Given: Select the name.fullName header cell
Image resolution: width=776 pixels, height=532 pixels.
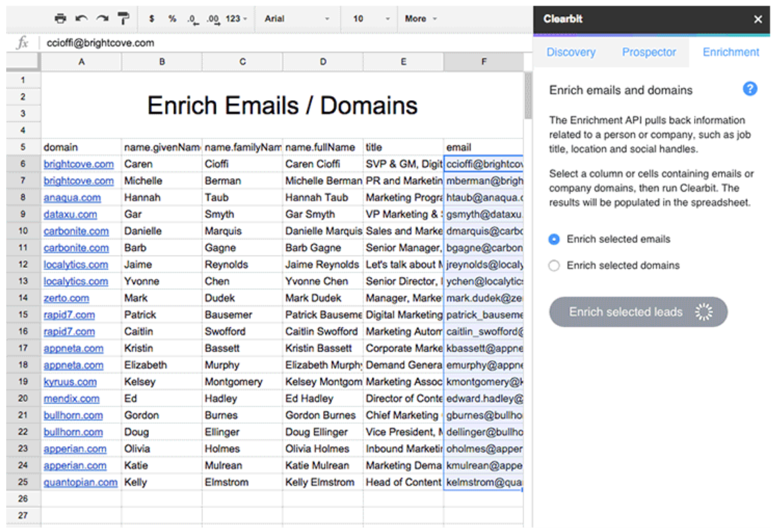Looking at the screenshot, I should (323, 148).
